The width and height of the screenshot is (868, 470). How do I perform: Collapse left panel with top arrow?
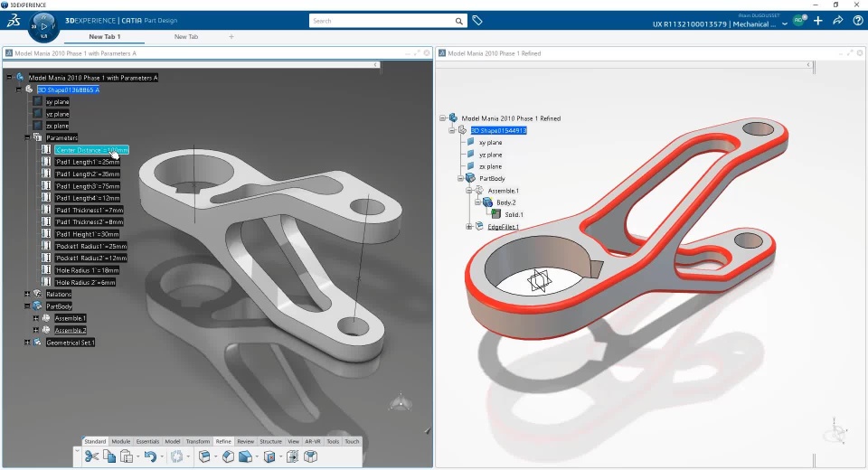375,65
